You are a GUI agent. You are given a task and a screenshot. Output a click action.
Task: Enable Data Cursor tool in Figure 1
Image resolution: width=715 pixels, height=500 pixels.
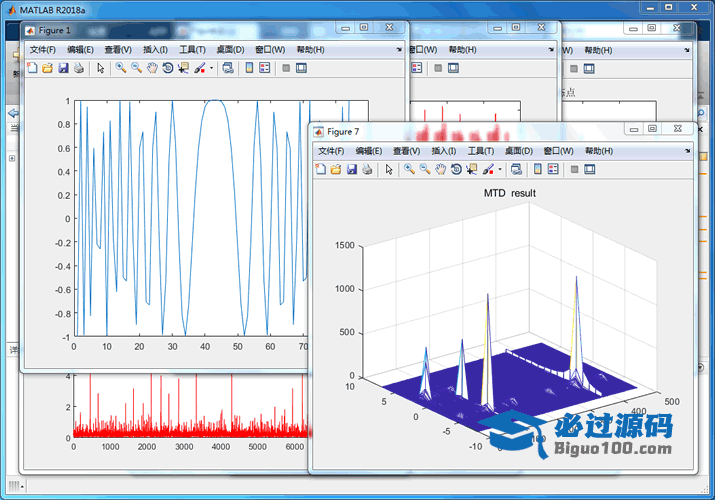click(x=183, y=68)
